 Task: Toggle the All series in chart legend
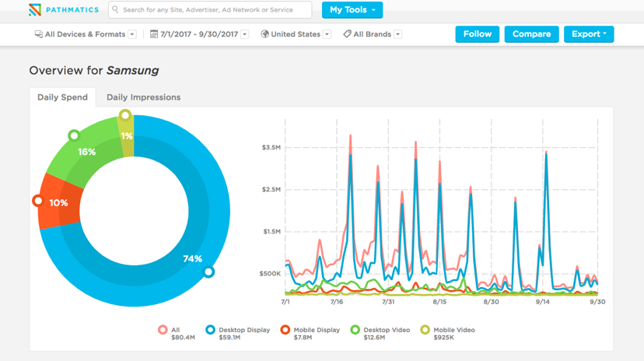point(163,330)
